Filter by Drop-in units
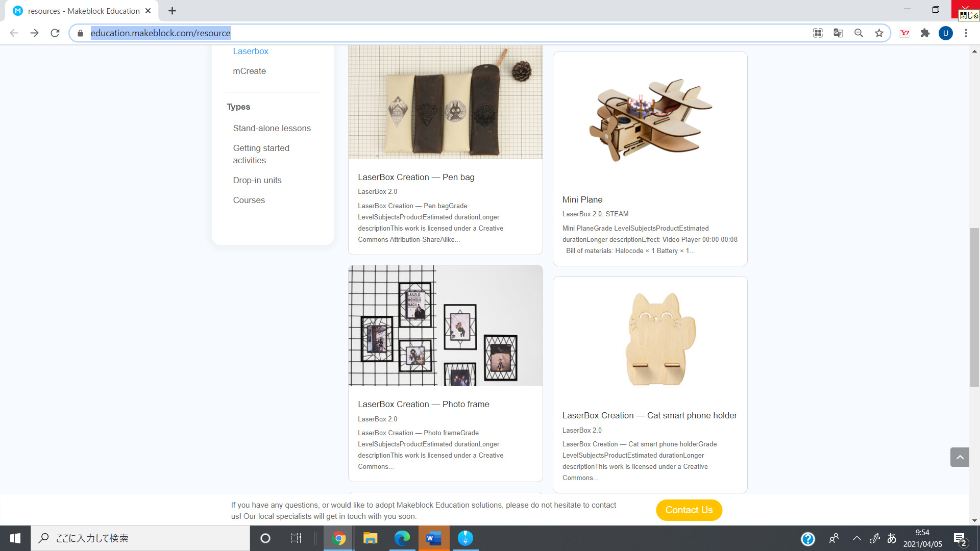The image size is (980, 551). [257, 180]
